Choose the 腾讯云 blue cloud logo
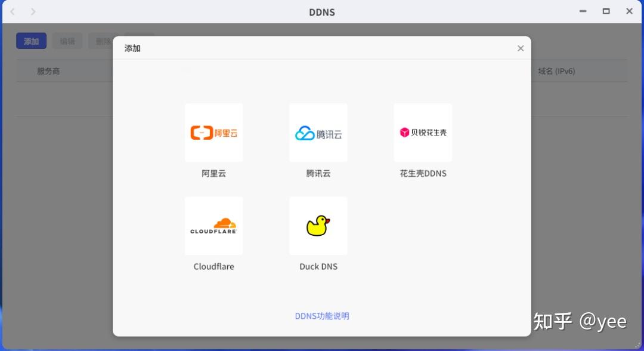This screenshot has width=644, height=351. point(318,133)
